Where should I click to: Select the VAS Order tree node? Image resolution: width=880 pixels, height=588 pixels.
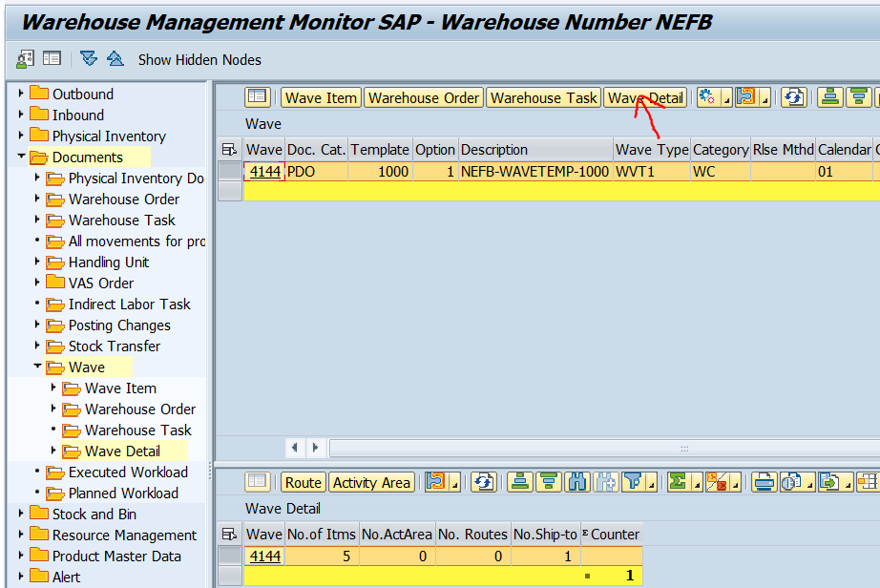coord(101,283)
